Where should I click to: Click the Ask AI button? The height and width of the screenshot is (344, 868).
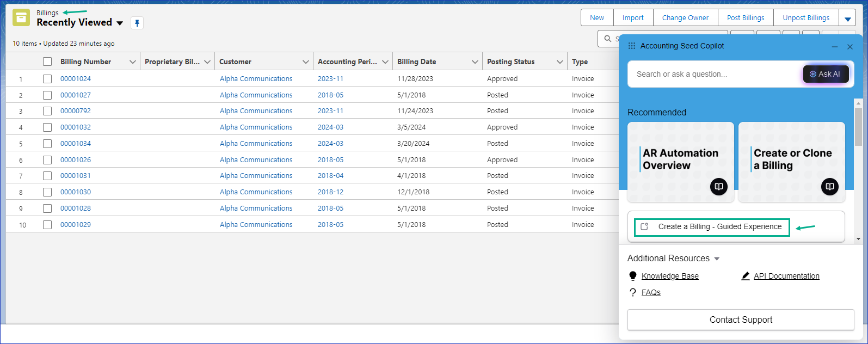pos(826,74)
